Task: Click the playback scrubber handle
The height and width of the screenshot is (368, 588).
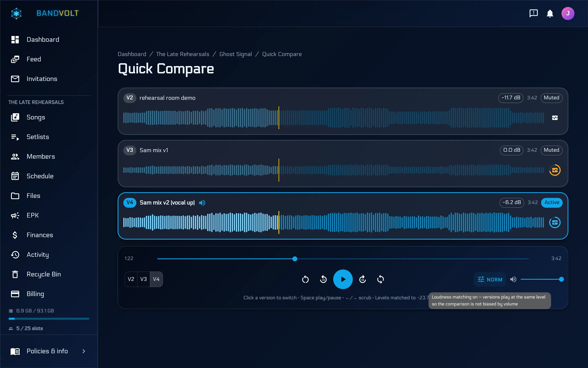Action: pos(295,259)
